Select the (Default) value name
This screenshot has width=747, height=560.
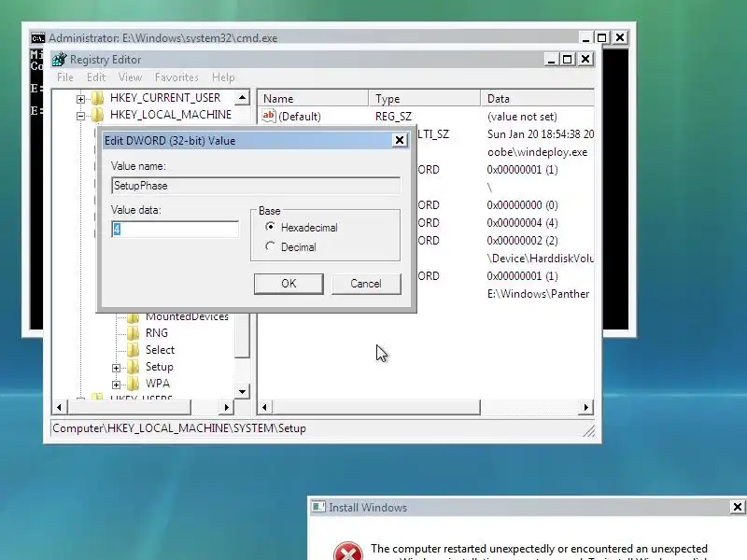point(300,116)
